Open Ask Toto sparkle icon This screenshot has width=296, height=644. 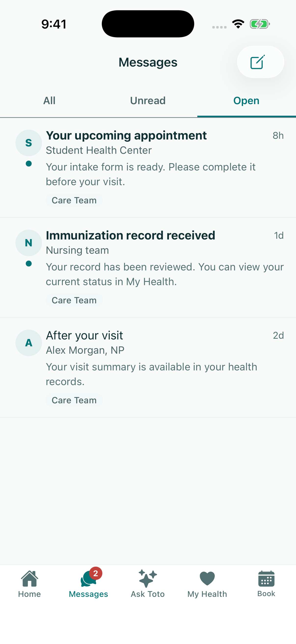tap(148, 578)
